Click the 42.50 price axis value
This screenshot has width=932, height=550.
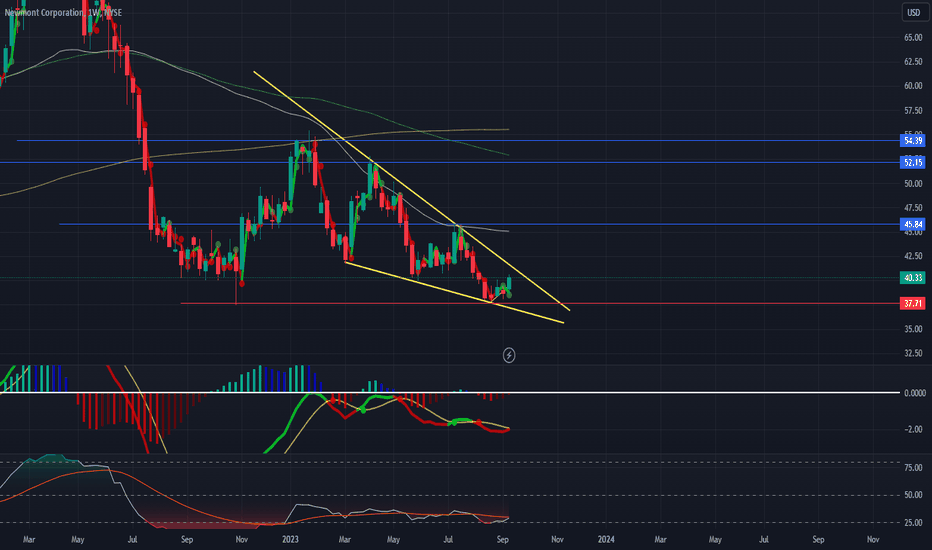coord(913,256)
